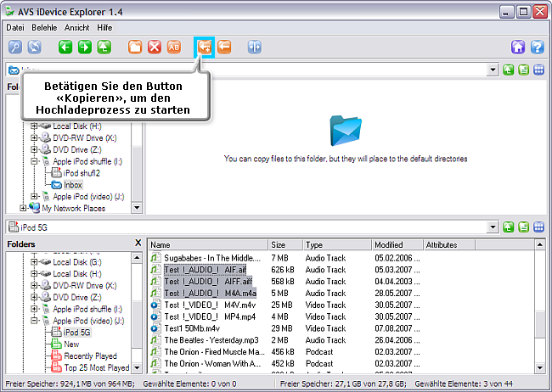
Task: Click file list scrollbar down arrow
Action: click(x=539, y=367)
